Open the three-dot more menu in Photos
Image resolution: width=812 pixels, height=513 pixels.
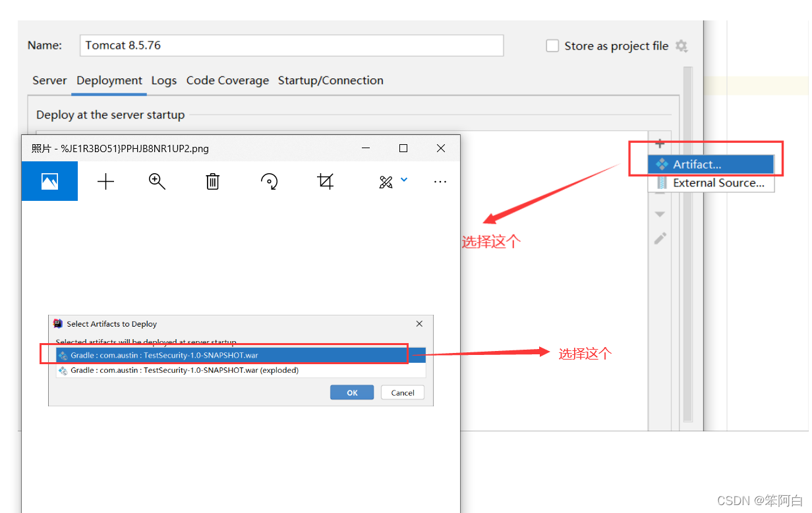440,182
